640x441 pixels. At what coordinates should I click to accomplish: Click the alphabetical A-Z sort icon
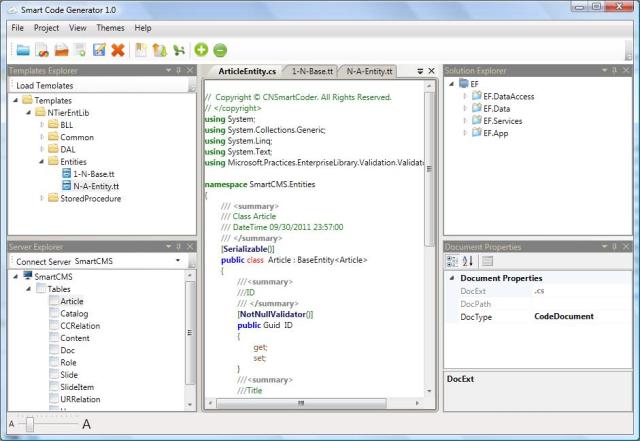[466, 261]
